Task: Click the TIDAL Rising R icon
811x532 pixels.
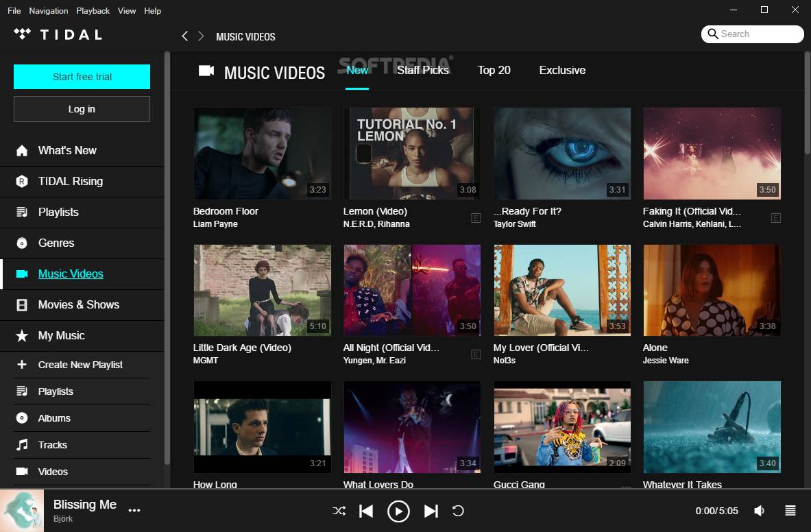Action: tap(22, 181)
